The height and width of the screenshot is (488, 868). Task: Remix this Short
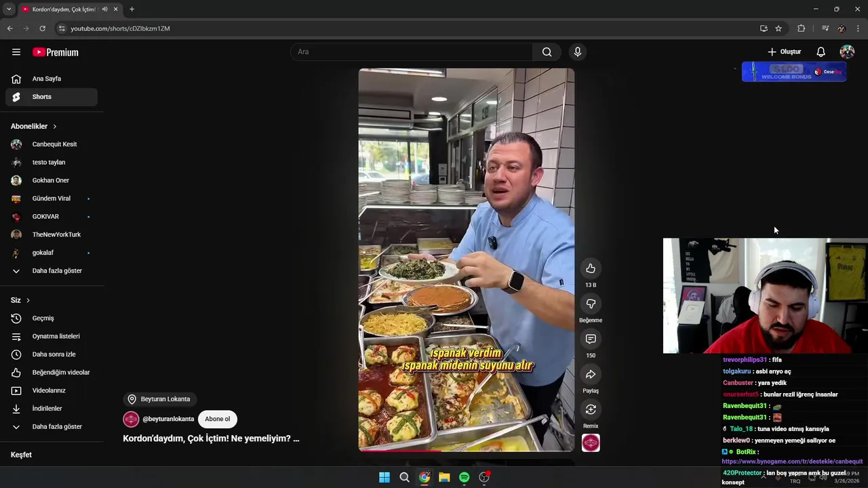(591, 409)
